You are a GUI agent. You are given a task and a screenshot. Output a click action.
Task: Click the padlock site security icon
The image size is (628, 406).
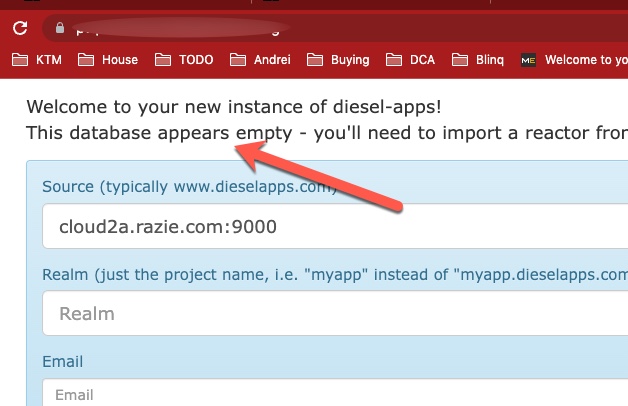(x=60, y=28)
